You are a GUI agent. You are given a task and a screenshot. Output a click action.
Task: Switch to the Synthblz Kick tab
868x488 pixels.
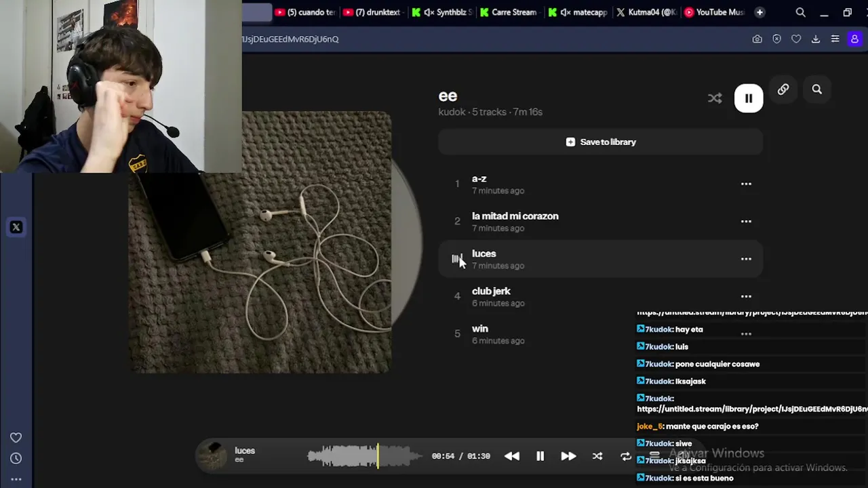[442, 12]
